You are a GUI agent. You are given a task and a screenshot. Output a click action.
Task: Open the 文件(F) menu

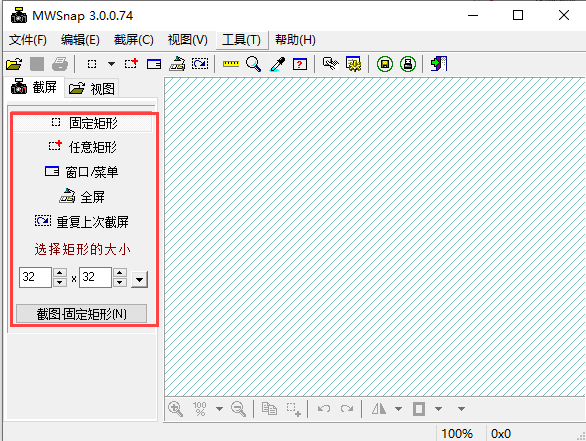pyautogui.click(x=28, y=40)
